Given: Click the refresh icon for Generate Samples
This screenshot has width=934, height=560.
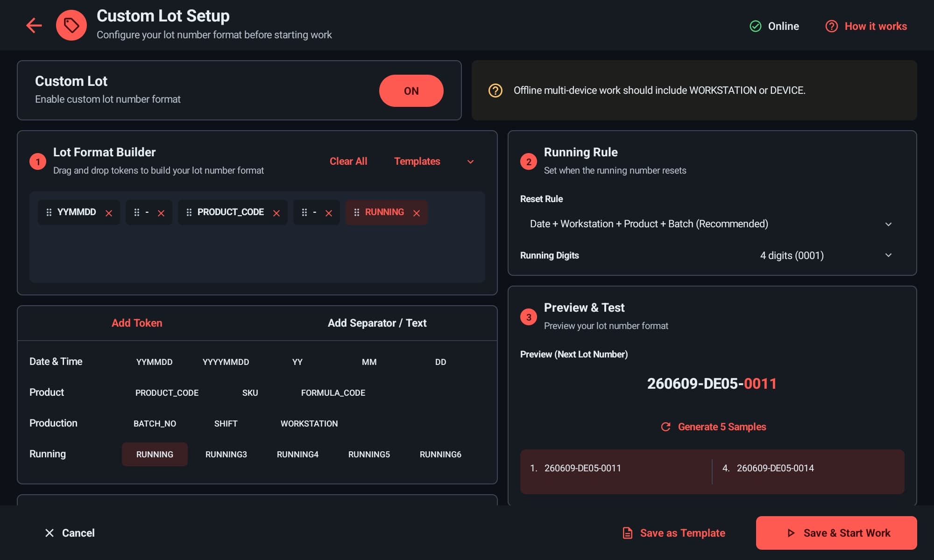Looking at the screenshot, I should point(665,427).
